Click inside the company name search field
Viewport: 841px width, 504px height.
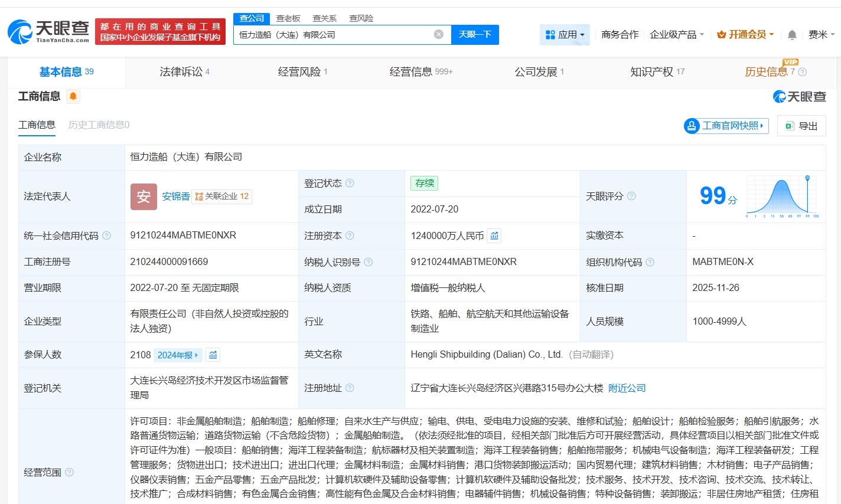(331, 34)
